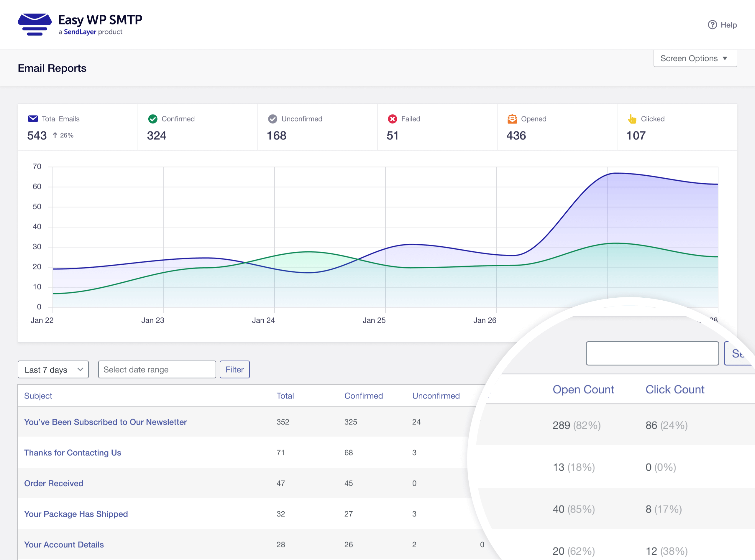Click the Unconfirmed 168 stat card
The width and height of the screenshot is (755, 560).
[x=317, y=127]
